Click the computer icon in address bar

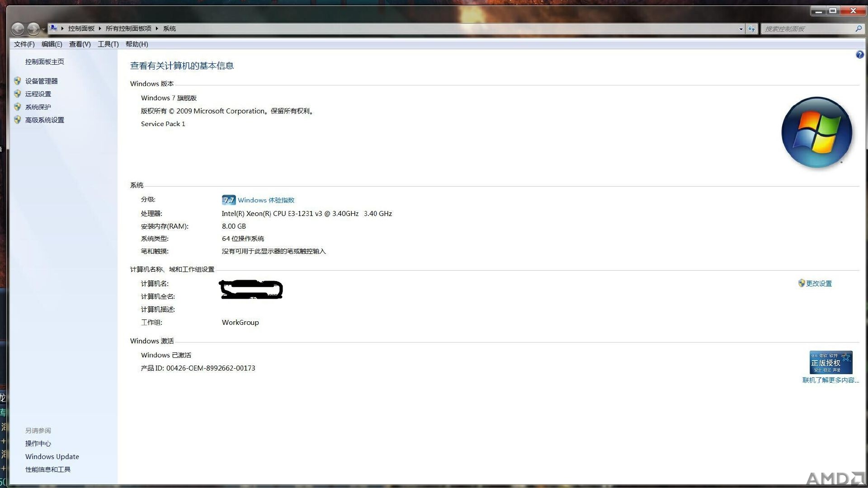[53, 28]
